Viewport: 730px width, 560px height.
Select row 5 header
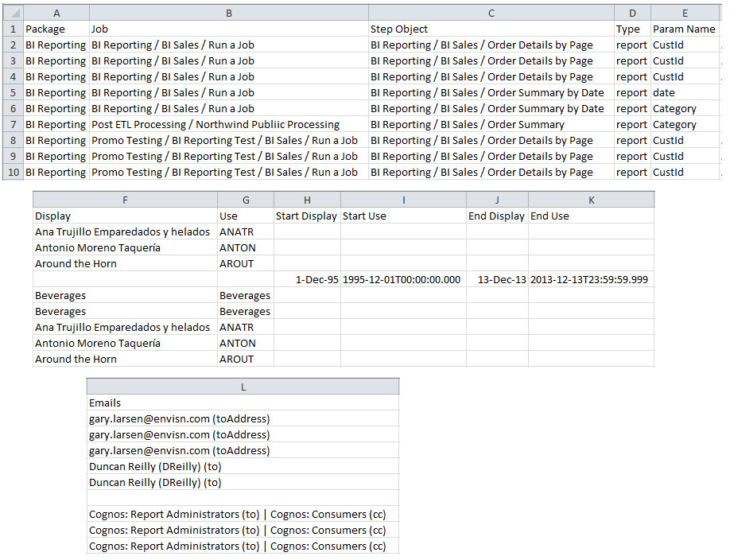point(13,93)
